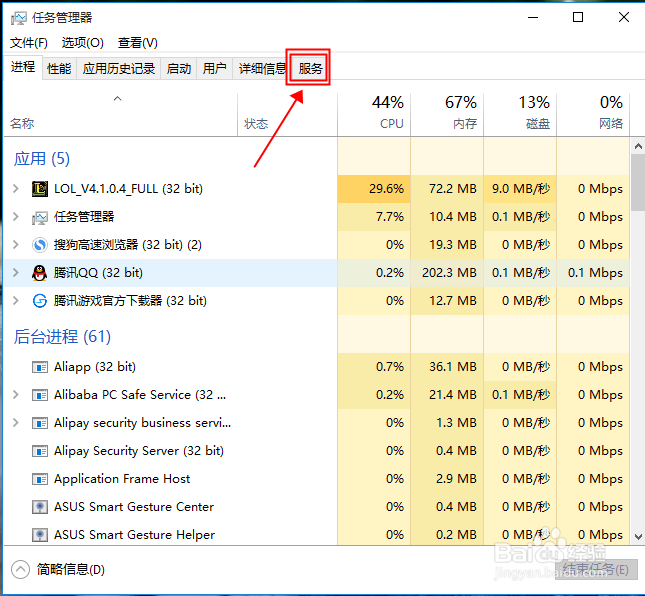Click the Aliapp process icon
645x596 pixels.
pyautogui.click(x=39, y=367)
